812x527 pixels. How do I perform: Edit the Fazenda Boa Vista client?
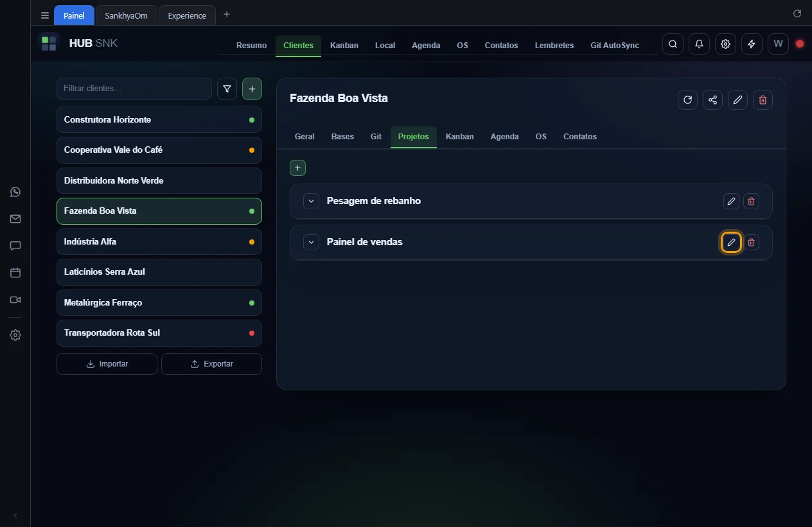pyautogui.click(x=737, y=99)
